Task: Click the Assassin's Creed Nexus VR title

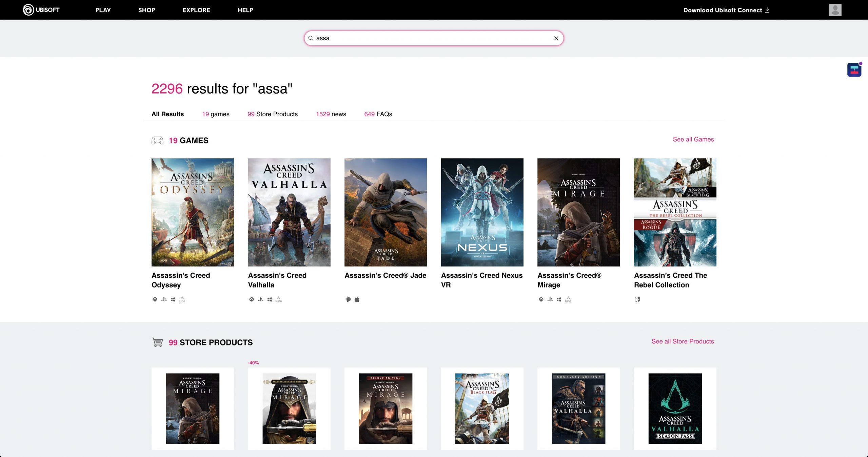Action: point(482,280)
